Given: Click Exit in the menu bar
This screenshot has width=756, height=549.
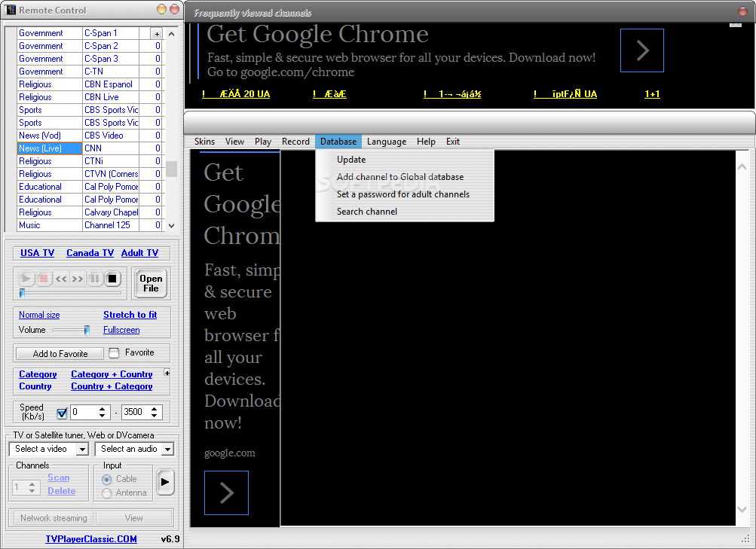Looking at the screenshot, I should [453, 142].
